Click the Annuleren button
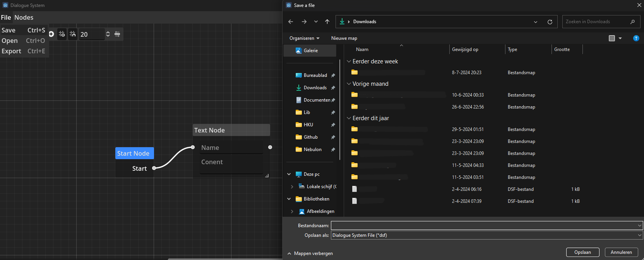This screenshot has width=644, height=260. [621, 252]
